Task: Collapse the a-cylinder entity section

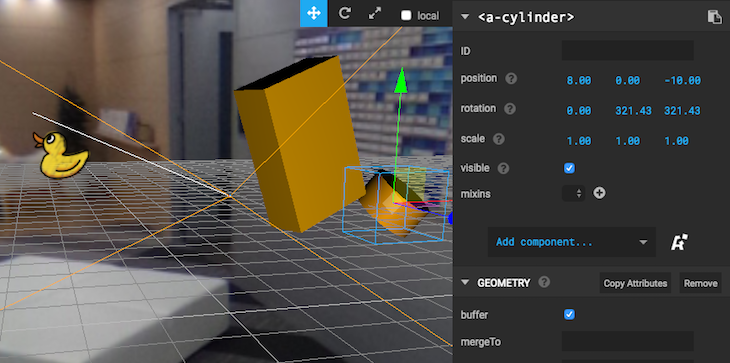Action: tap(465, 17)
